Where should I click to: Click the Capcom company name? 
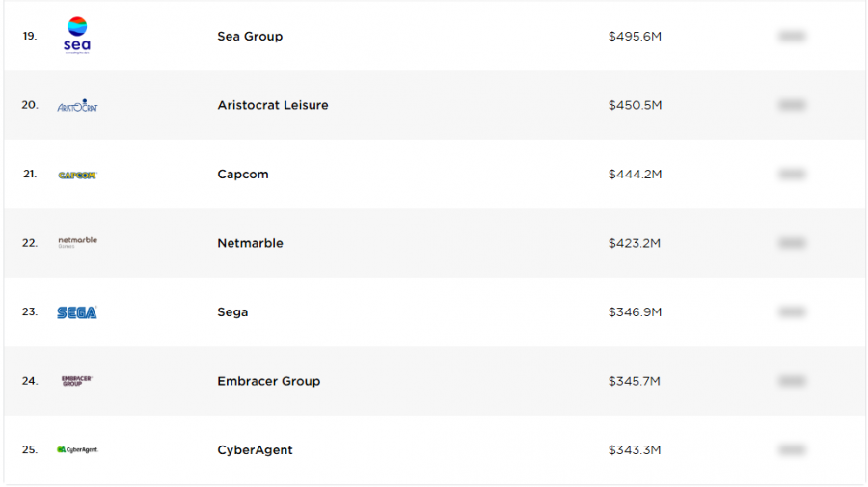243,175
